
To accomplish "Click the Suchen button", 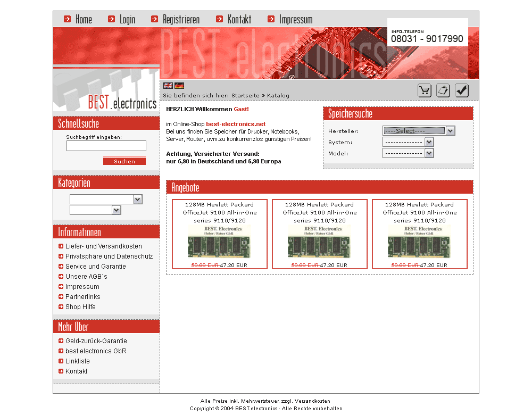I will tap(124, 161).
